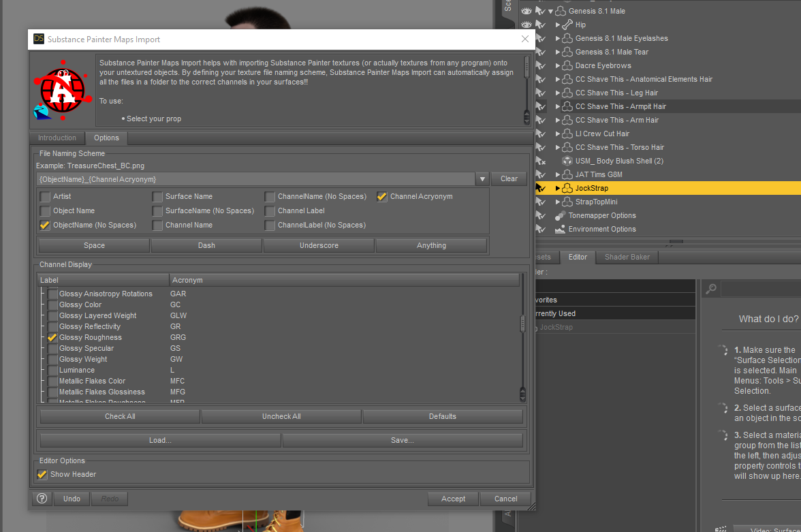
Task: Enable the Artist checkbox
Action: (x=45, y=196)
